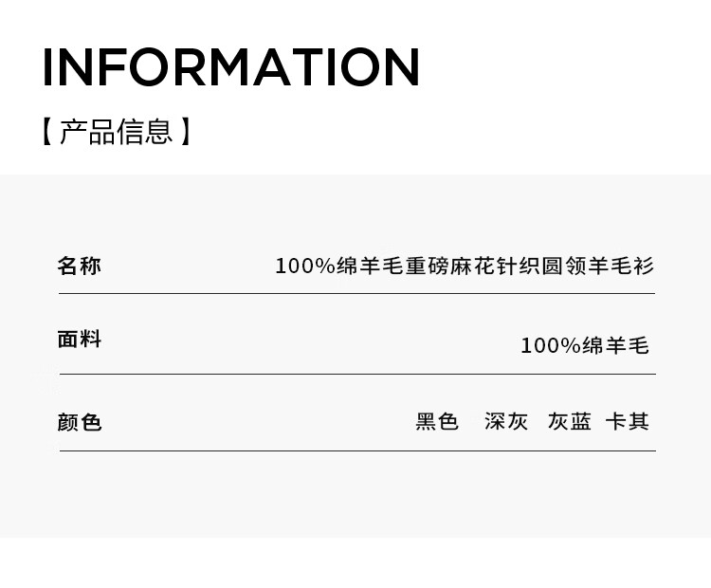Choose the 灰蓝 color option
Screen dimensions: 711x588
click(x=570, y=421)
